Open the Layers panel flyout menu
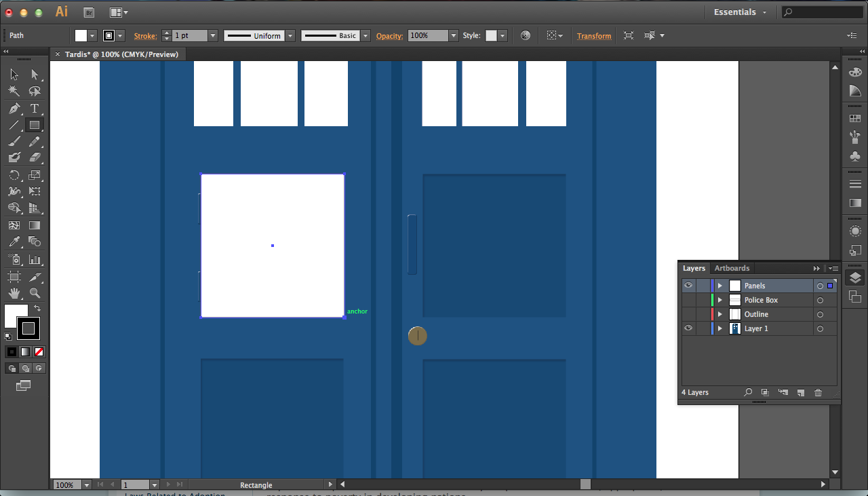This screenshot has height=496, width=868. tap(834, 268)
